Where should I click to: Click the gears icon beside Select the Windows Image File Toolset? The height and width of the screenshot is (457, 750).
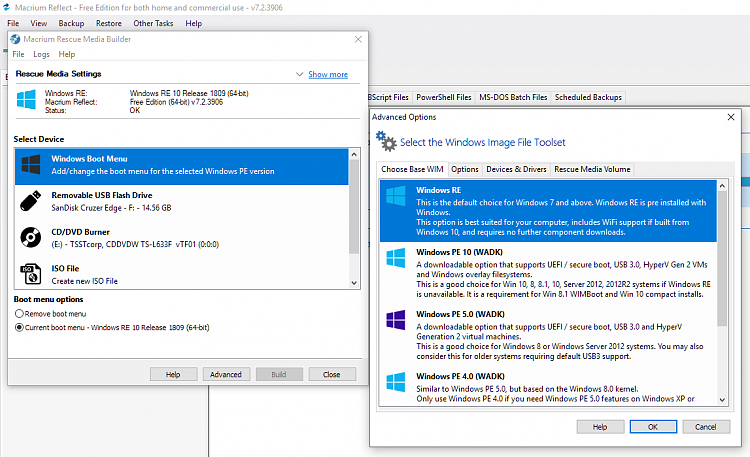pos(386,141)
